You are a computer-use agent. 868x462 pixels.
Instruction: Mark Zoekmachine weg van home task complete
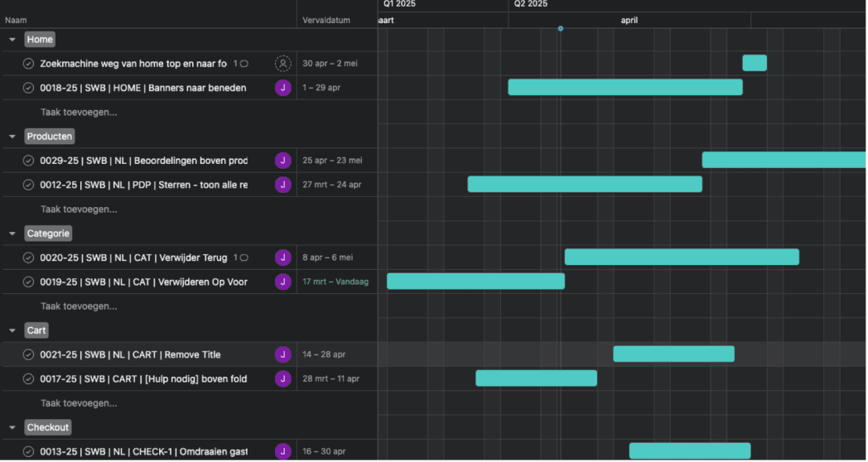pos(28,64)
